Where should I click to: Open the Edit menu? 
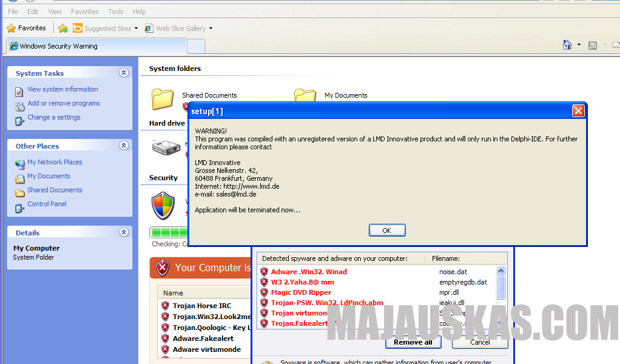coord(33,12)
